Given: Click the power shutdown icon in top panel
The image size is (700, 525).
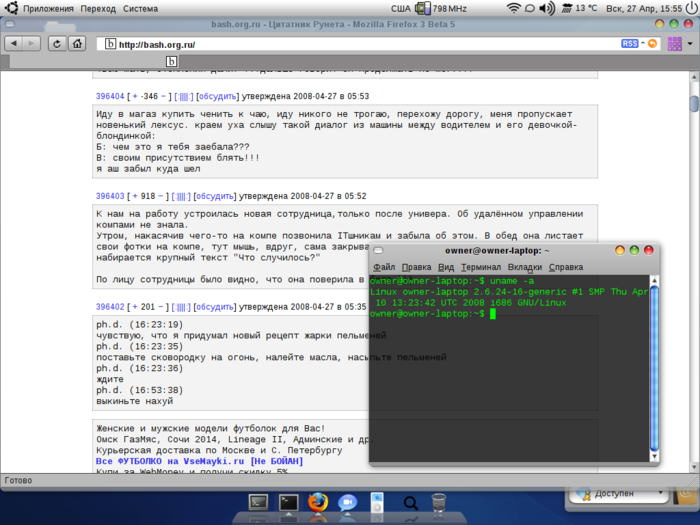Looking at the screenshot, I should (x=692, y=8).
